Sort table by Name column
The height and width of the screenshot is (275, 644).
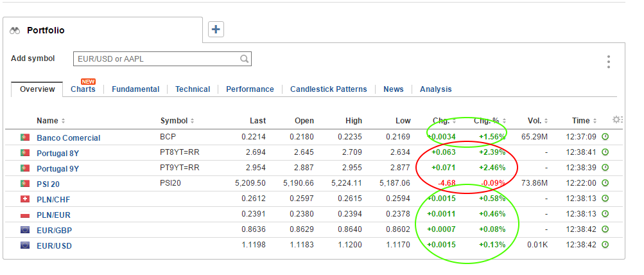[51, 121]
